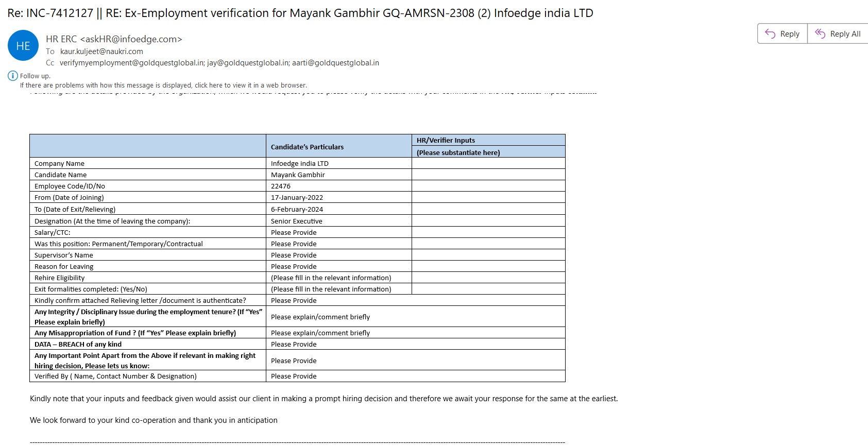Screen dimensions: 868x446
Task: Click the To (Date of Exit/Relieving) label
Action: [75, 209]
